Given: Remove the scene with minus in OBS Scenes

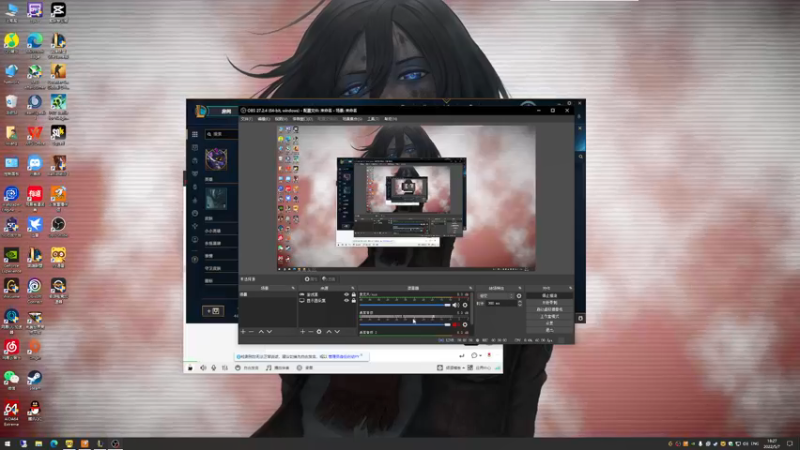Looking at the screenshot, I should (251, 332).
